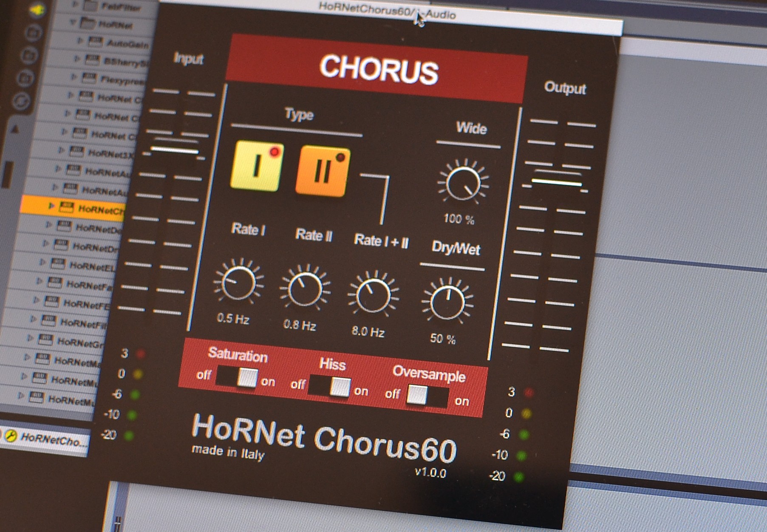Enable chorus Type II button

[x=323, y=171]
